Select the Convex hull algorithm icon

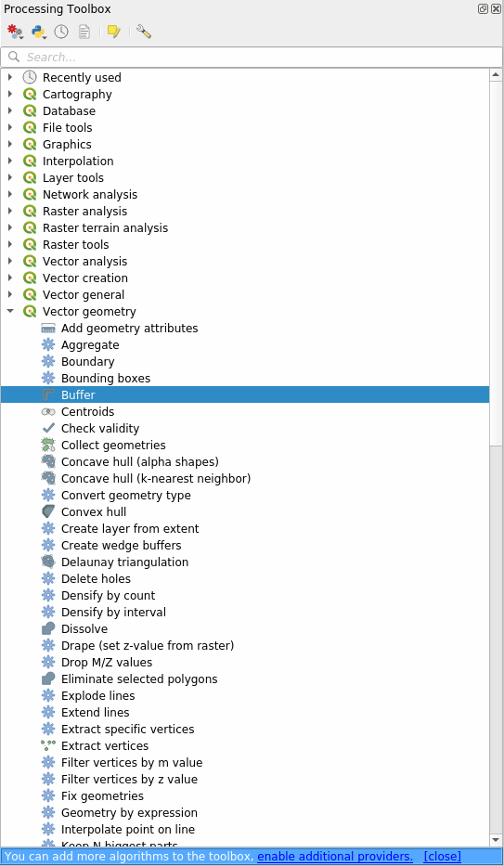tap(48, 512)
